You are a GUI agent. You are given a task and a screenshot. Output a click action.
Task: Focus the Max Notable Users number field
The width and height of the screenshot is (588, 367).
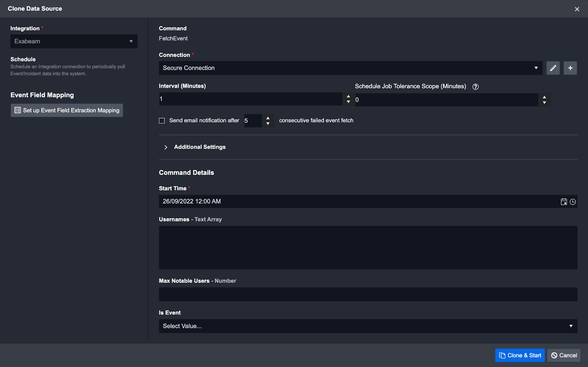[x=367, y=294]
